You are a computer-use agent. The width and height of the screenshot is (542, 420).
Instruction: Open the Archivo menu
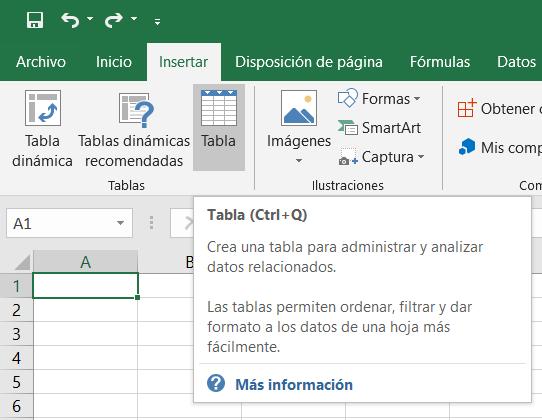[41, 62]
